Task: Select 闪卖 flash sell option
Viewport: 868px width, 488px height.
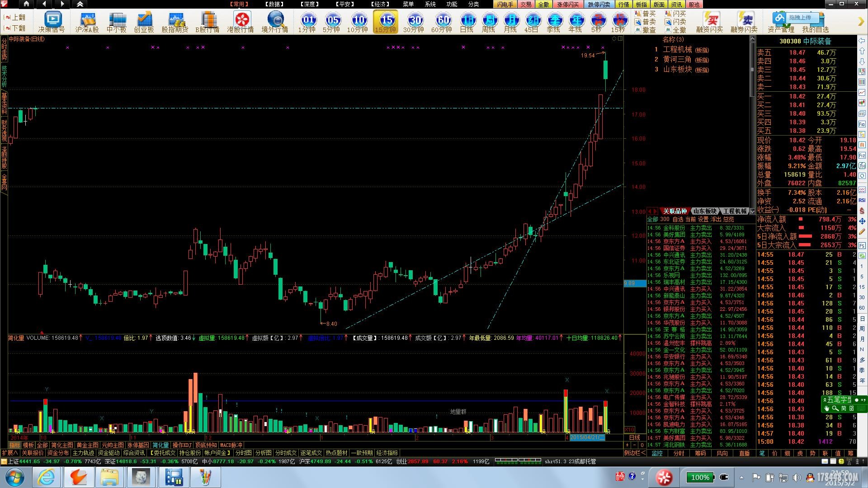Action: pyautogui.click(x=676, y=22)
